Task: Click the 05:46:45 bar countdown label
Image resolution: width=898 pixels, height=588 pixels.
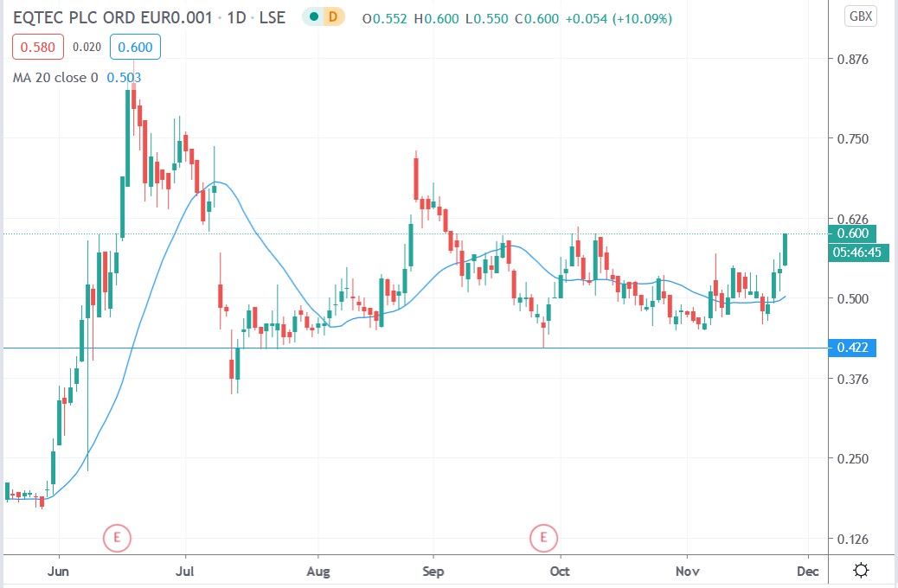Action: point(855,252)
